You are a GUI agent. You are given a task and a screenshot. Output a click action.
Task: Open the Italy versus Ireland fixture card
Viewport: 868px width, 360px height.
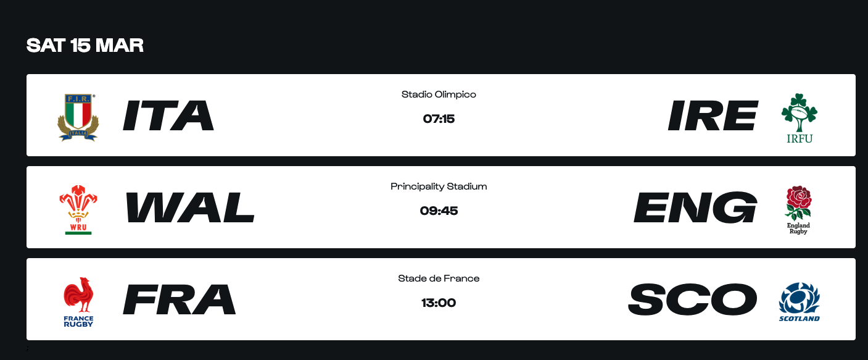(441, 115)
